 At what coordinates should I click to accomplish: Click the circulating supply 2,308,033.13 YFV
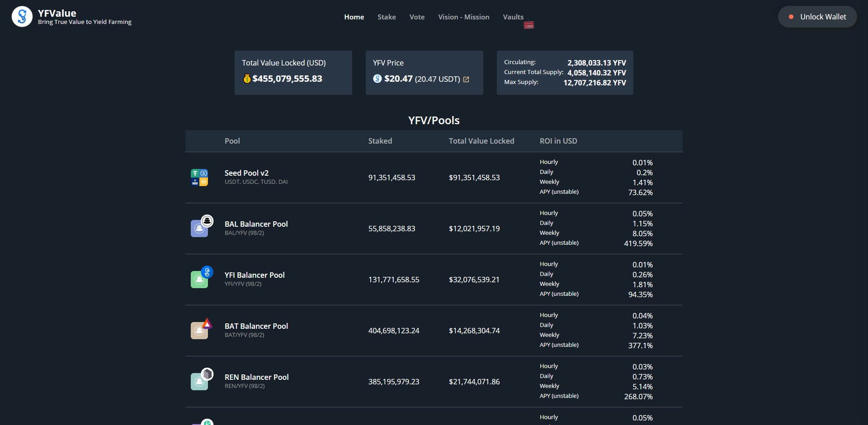[x=597, y=63]
